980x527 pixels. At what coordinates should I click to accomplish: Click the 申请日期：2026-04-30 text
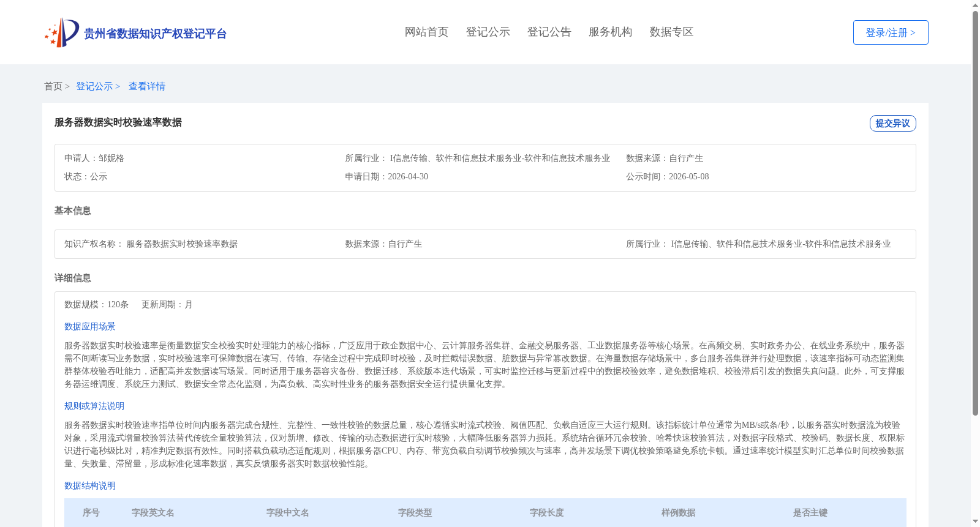point(386,176)
